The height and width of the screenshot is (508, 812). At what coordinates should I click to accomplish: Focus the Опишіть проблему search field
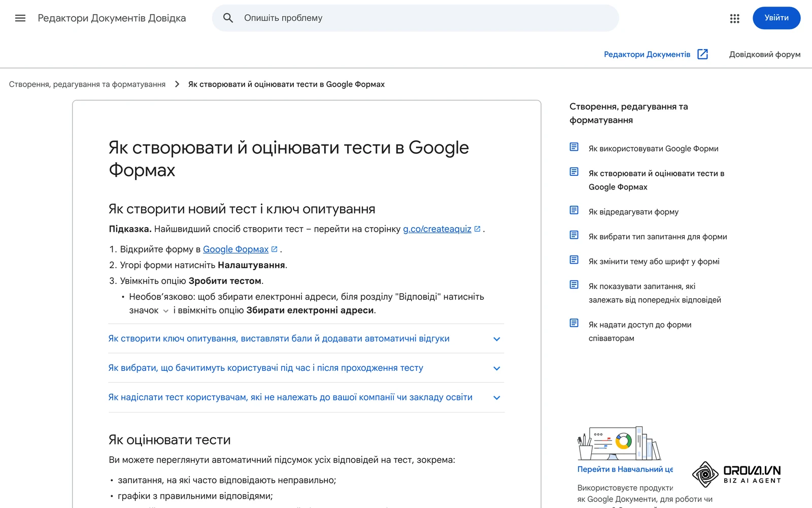click(x=415, y=18)
